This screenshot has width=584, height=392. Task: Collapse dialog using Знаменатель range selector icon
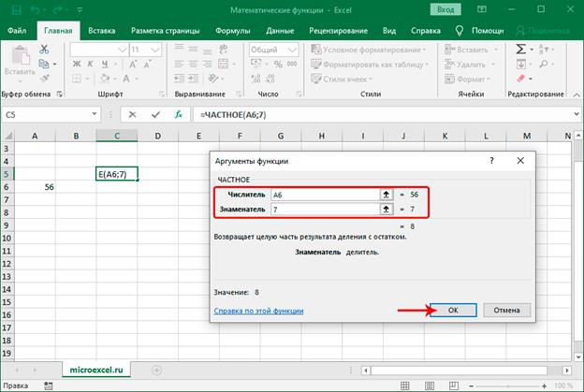pyautogui.click(x=387, y=210)
